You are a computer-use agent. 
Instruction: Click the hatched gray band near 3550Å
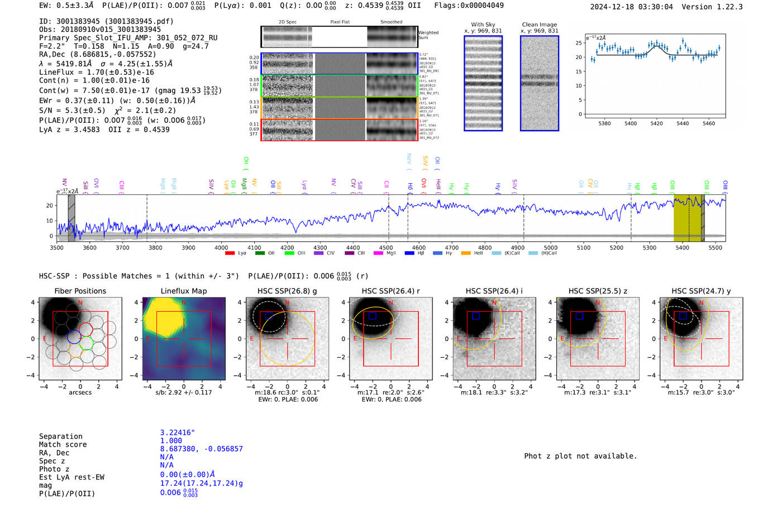click(71, 218)
